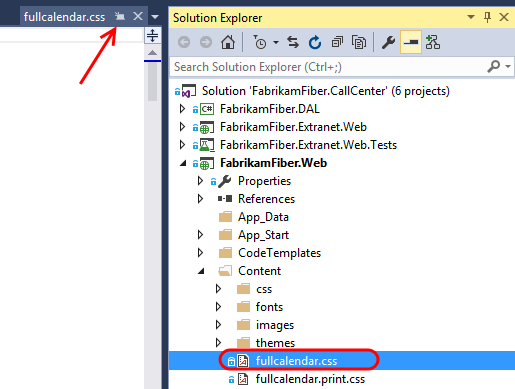Click the editor split window handle

click(152, 35)
